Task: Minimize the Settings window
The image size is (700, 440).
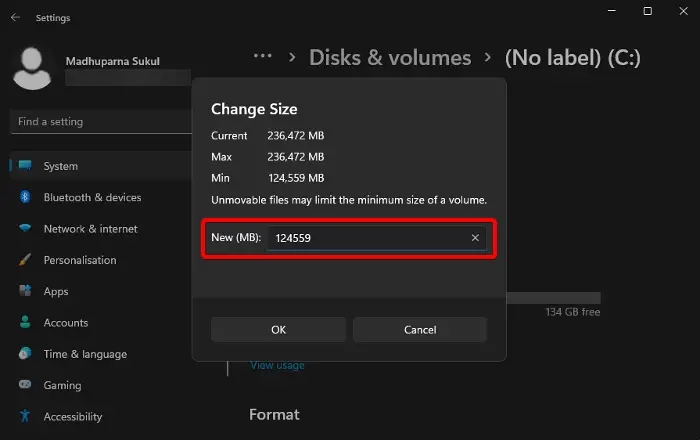Action: (612, 11)
